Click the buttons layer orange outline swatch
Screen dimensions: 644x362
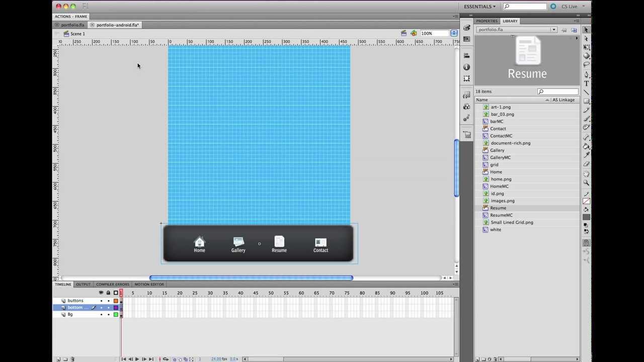coord(116,301)
